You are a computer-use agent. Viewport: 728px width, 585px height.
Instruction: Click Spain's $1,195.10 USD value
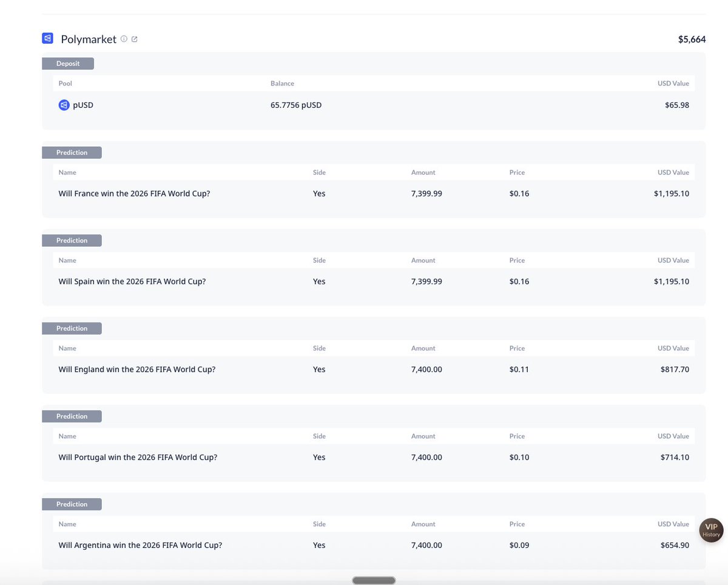[x=672, y=281]
